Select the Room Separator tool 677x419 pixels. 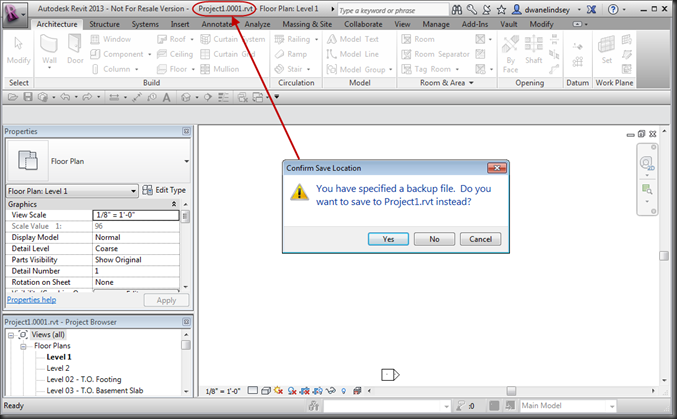click(435, 54)
